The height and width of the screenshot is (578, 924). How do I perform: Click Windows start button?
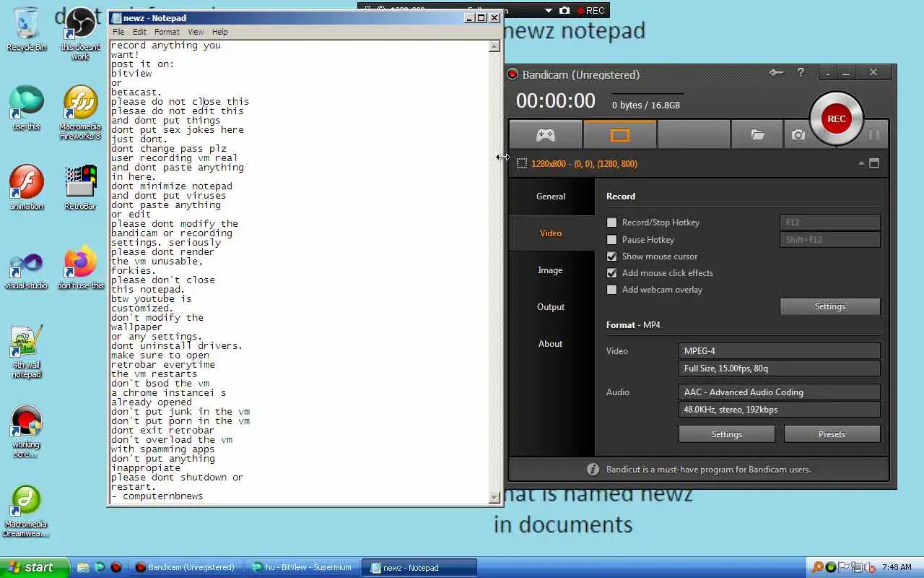pos(35,567)
